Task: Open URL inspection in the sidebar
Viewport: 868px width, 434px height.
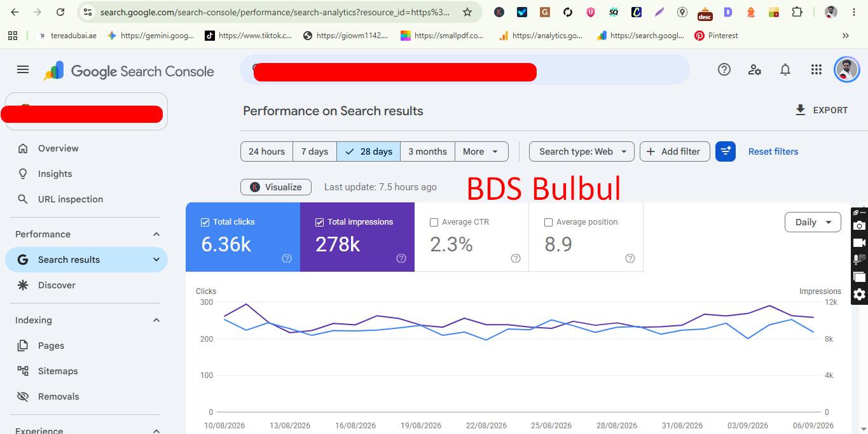Action: click(x=86, y=199)
